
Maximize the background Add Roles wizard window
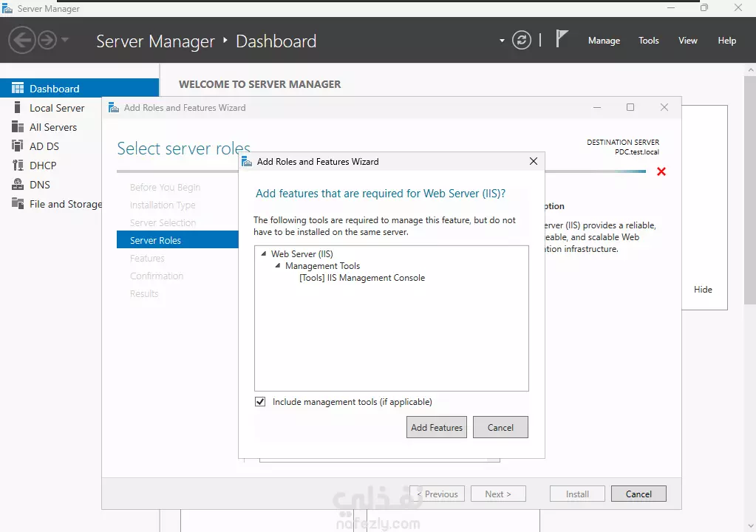[630, 107]
